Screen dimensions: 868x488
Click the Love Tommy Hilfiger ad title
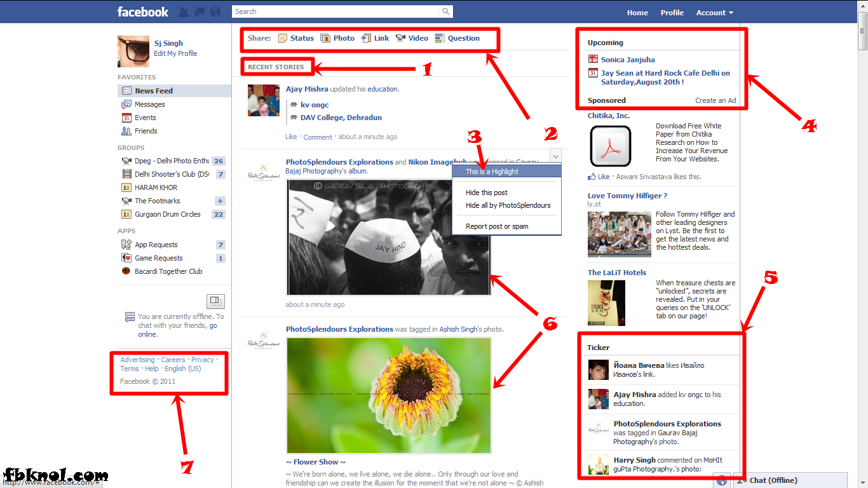pos(627,196)
